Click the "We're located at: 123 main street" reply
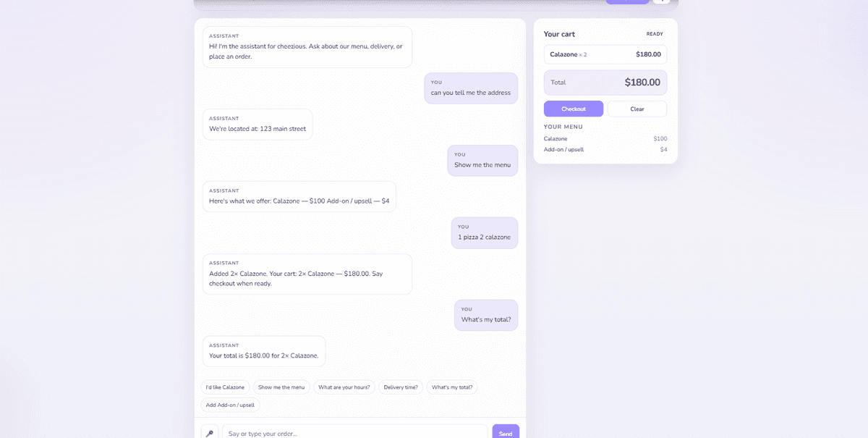Image resolution: width=868 pixels, height=438 pixels. pos(258,125)
